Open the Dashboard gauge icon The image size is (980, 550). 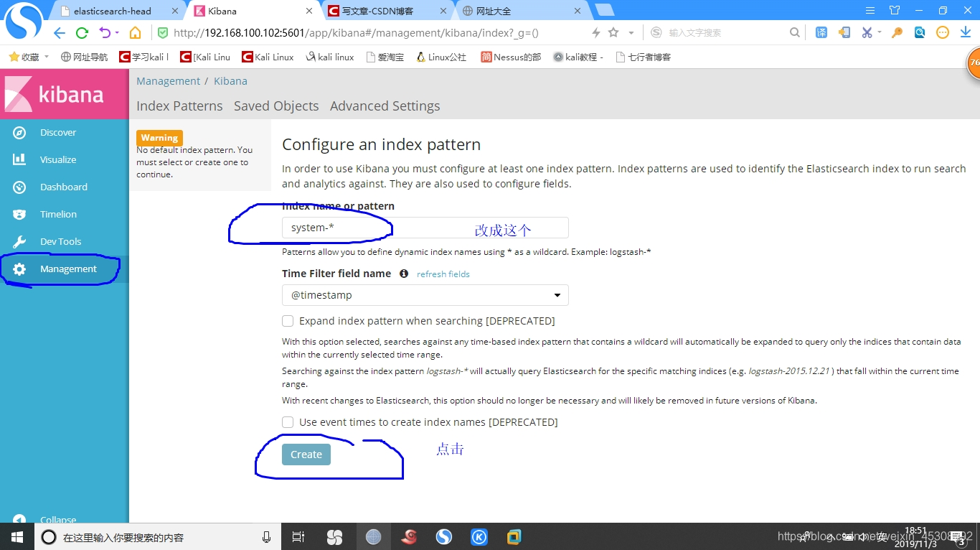[19, 187]
